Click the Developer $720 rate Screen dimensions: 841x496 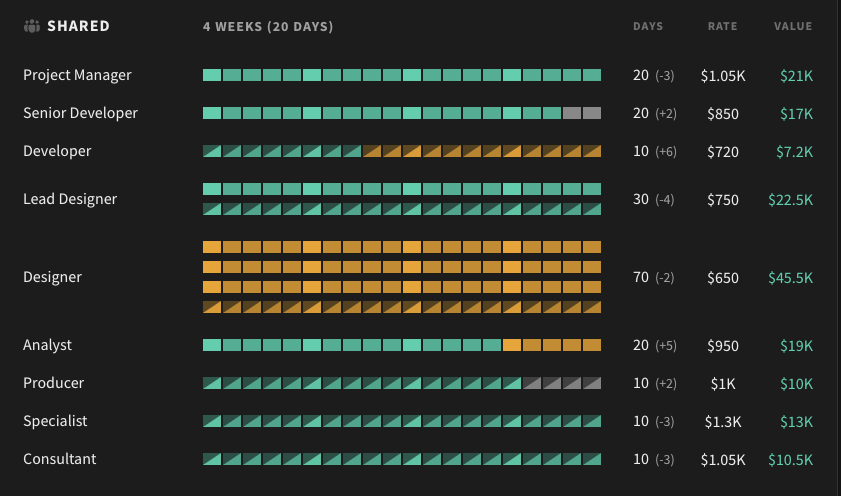pos(722,152)
